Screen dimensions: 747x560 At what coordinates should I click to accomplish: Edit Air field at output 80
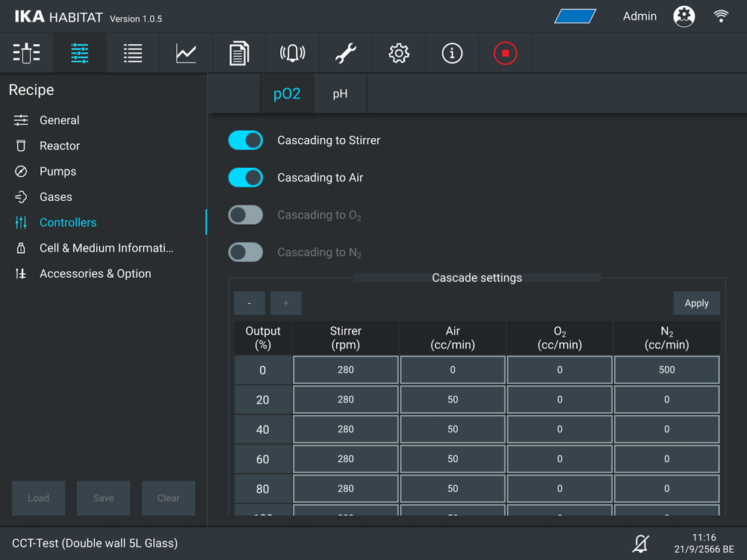click(453, 488)
